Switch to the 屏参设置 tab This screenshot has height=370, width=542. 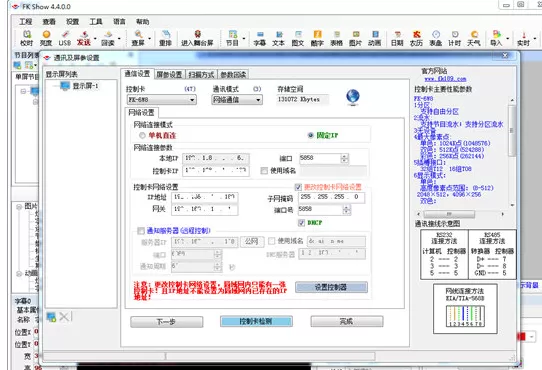point(169,74)
